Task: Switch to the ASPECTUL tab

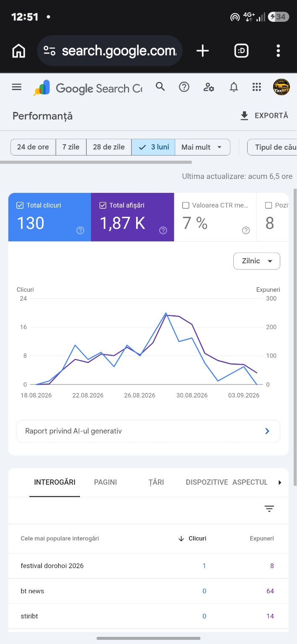Action: coord(250,482)
